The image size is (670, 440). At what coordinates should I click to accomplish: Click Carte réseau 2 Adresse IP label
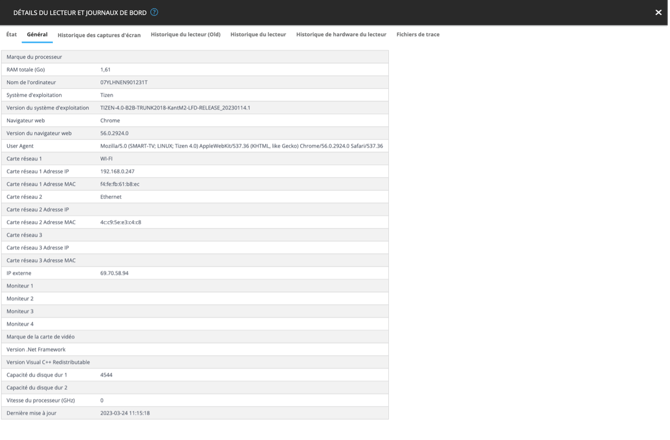38,210
